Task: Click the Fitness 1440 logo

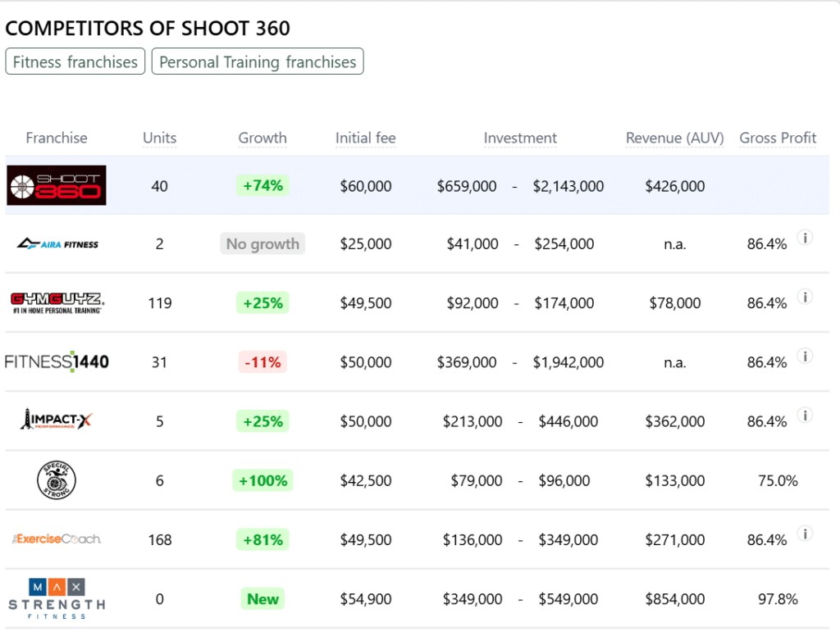Action: (57, 361)
